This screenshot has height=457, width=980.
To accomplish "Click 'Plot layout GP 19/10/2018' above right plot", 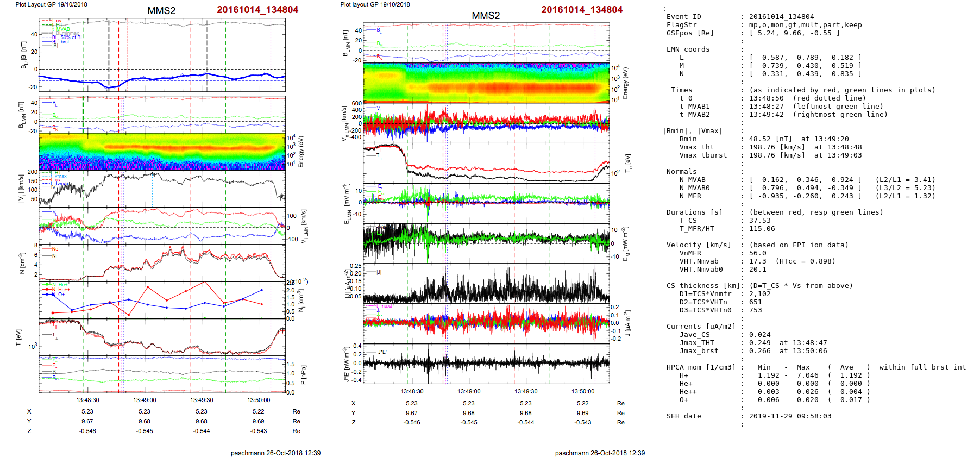I will (x=375, y=4).
